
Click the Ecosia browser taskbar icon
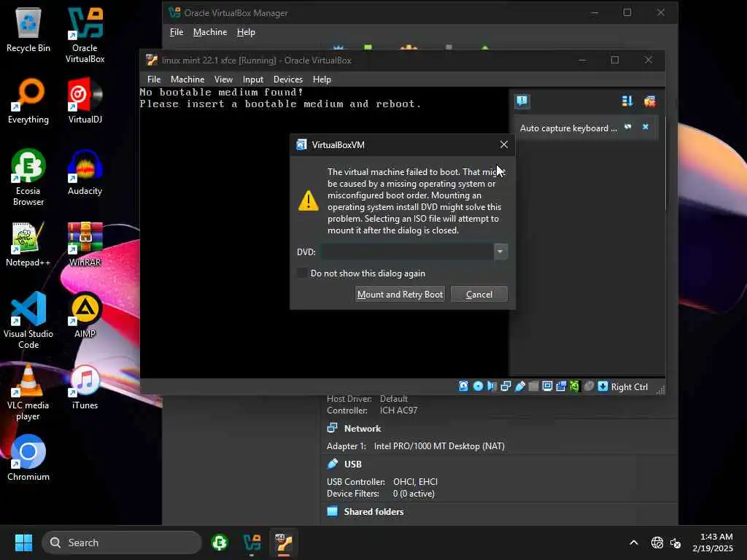pos(220,542)
